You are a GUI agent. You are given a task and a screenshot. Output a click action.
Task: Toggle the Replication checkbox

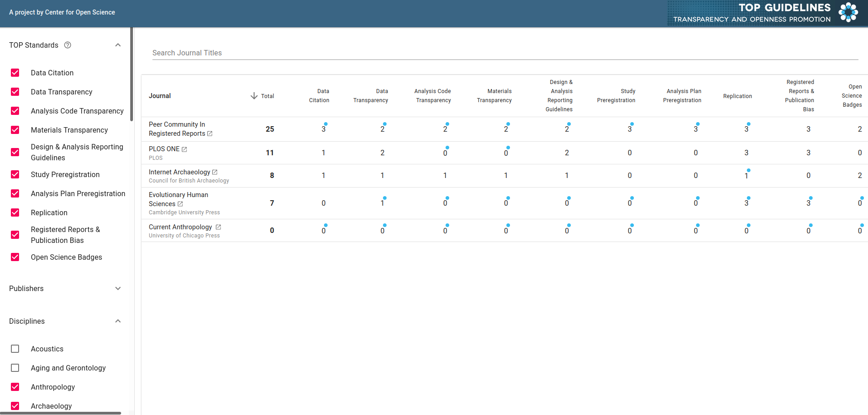click(x=15, y=212)
